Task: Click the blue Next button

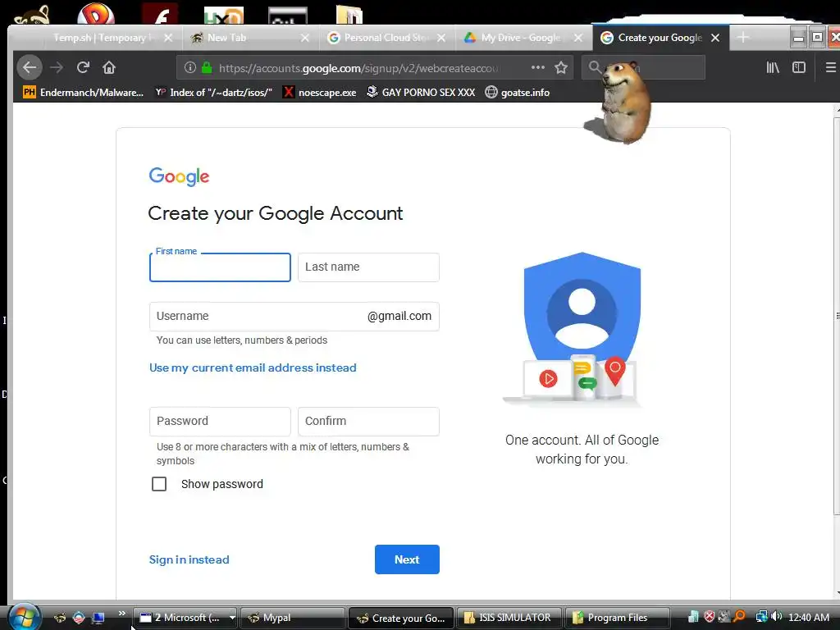Action: coord(407,559)
